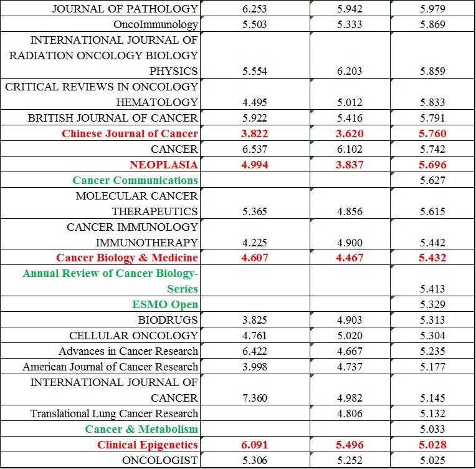
Task: Select CRITICAL REVIEWS IN ONCOLOGY HEMATOLOGY cell
Action: tap(100, 94)
